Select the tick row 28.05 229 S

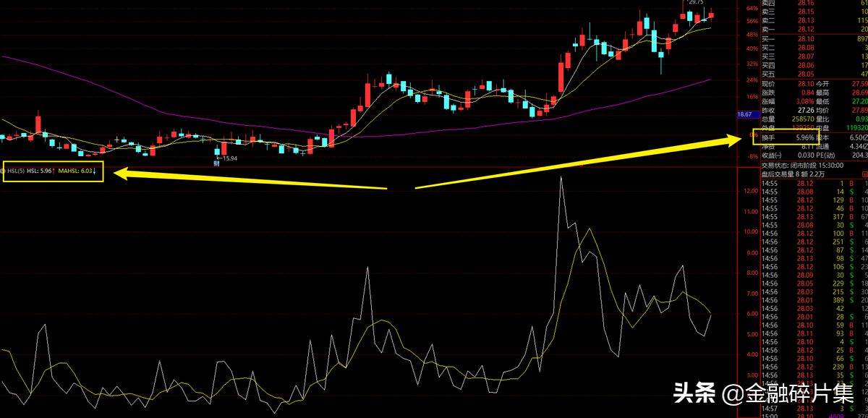[x=814, y=283]
